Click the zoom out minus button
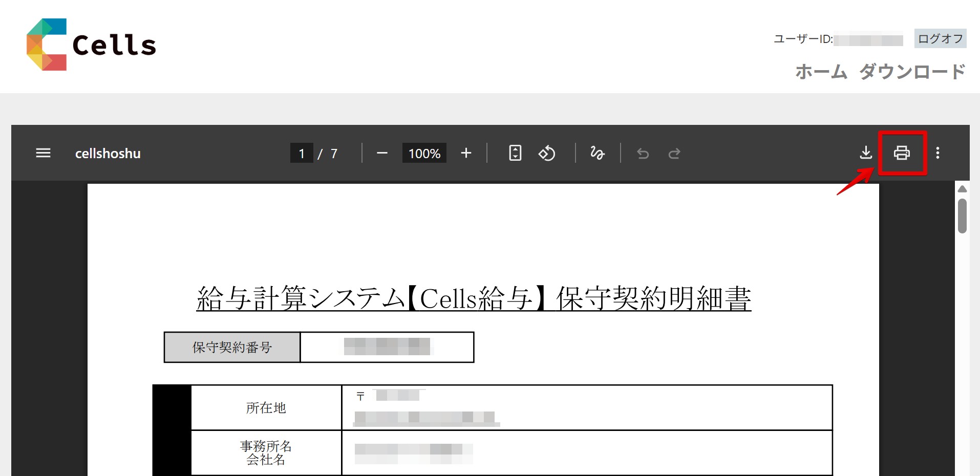This screenshot has width=980, height=476. 382,153
